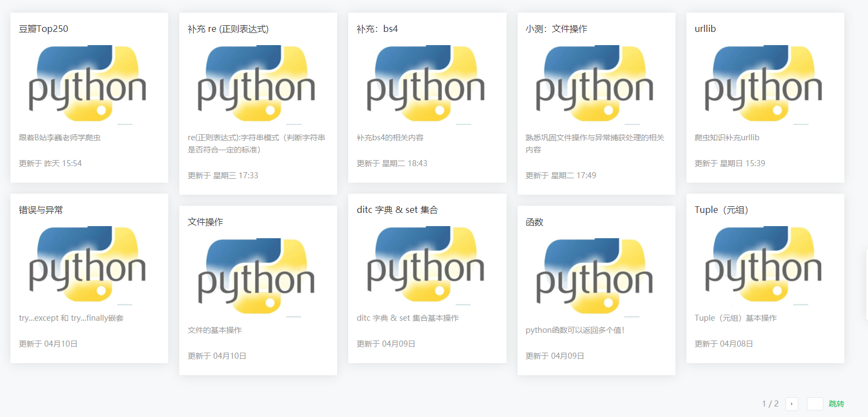Click timestamp 更新于 04月08日
The image size is (868, 417).
[724, 344]
